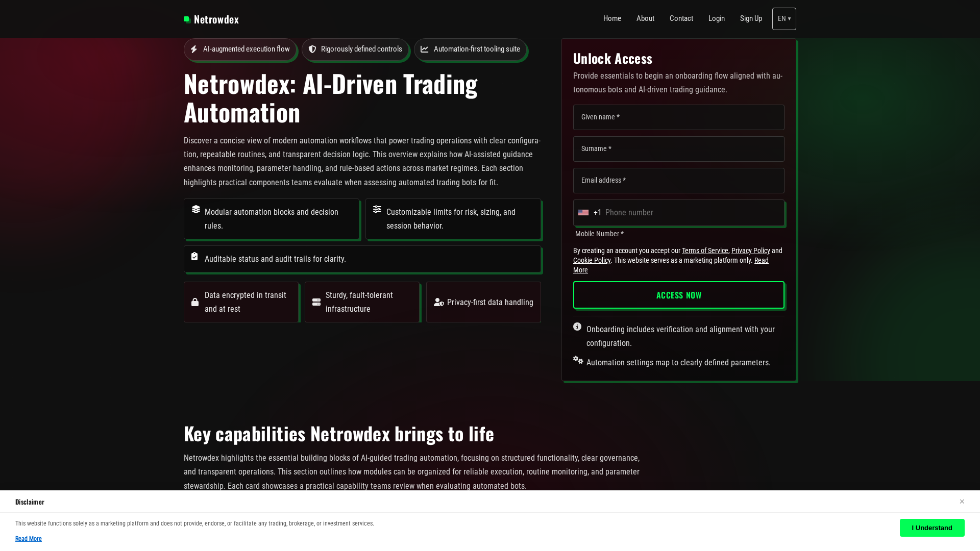This screenshot has height=551, width=980.
Task: Close the Disclaimer banner with the X
Action: 962,502
